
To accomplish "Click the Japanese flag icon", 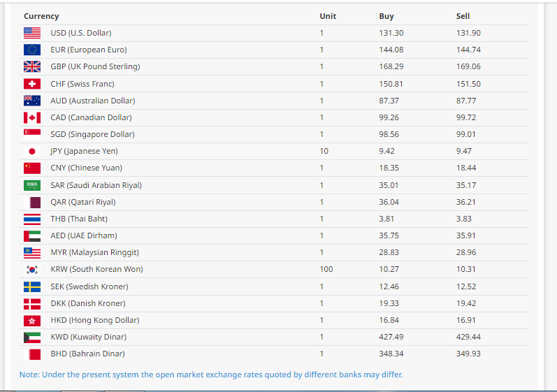I will tap(32, 151).
